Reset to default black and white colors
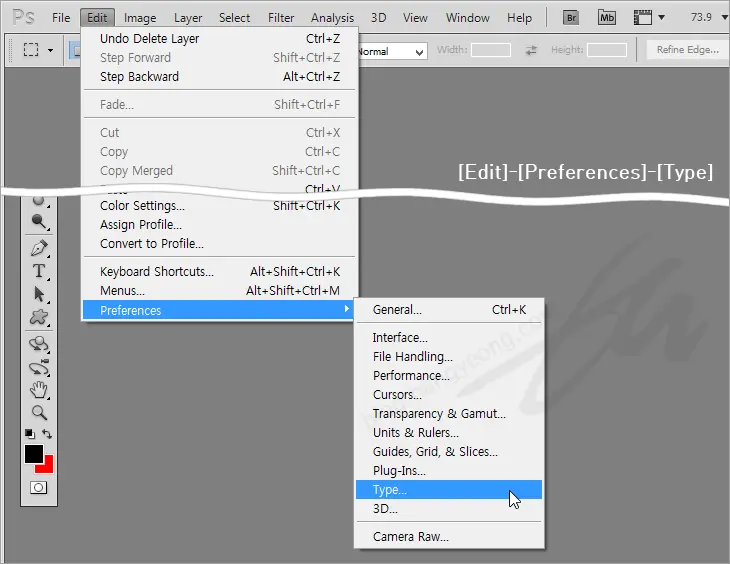The height and width of the screenshot is (564, 730). click(x=30, y=434)
